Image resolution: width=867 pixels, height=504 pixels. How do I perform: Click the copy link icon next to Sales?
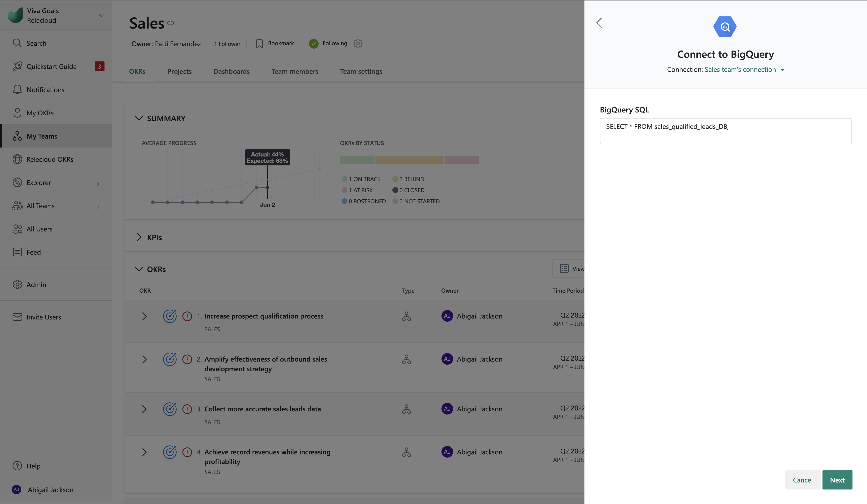(171, 23)
